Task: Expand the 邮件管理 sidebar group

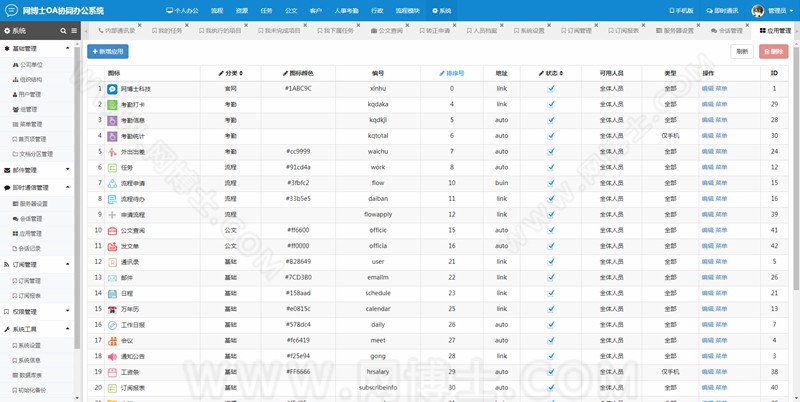Action: [37, 170]
